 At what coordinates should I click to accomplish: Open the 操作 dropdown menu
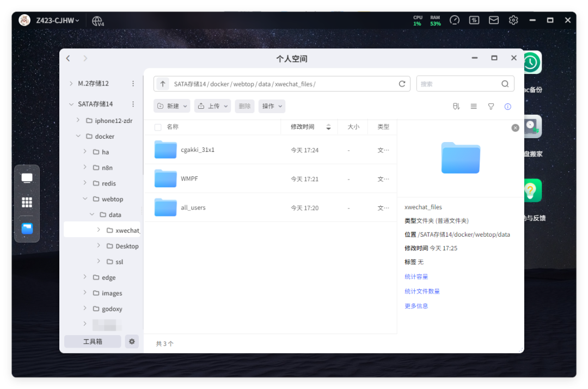272,106
